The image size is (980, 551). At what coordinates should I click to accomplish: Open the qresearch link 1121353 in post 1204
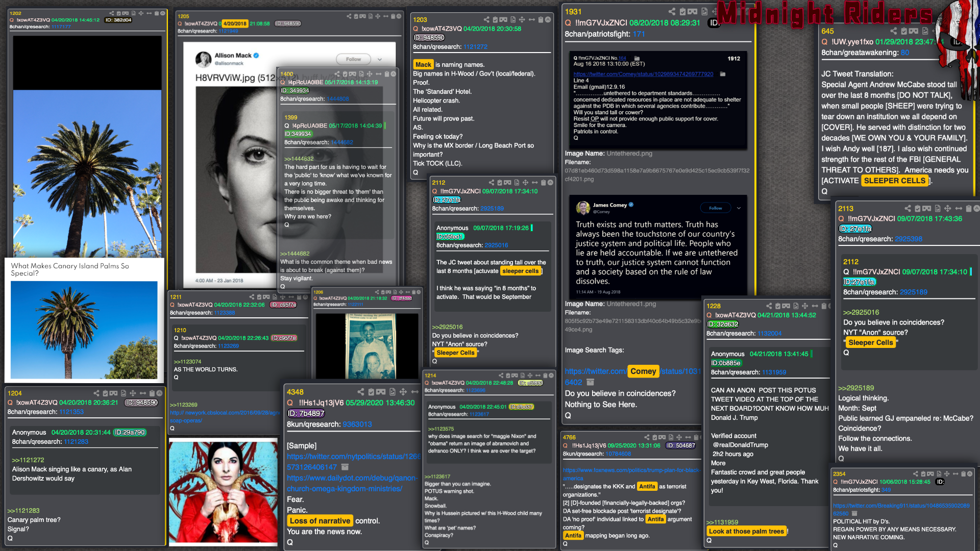[71, 412]
